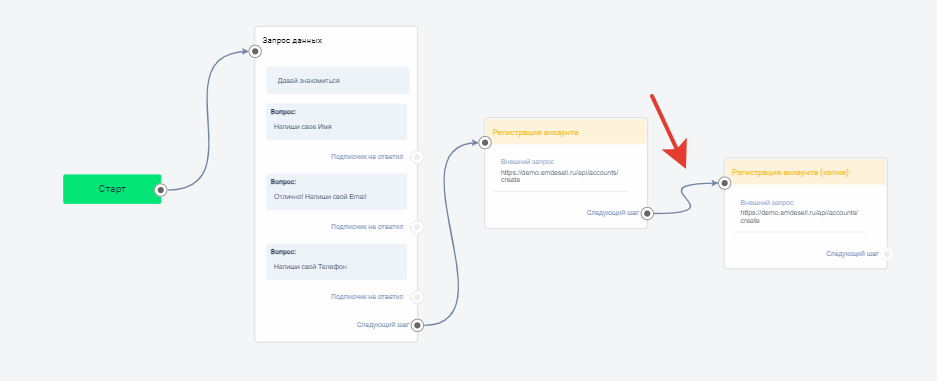This screenshot has width=937, height=381.
Task: Open the Регистрация аккаунта (копия) header
Action: point(806,171)
